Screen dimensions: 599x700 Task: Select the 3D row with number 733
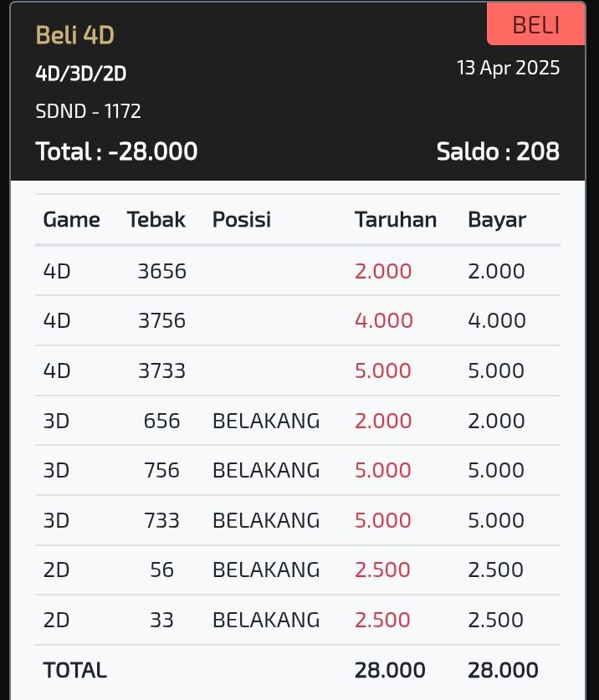pyautogui.click(x=298, y=520)
